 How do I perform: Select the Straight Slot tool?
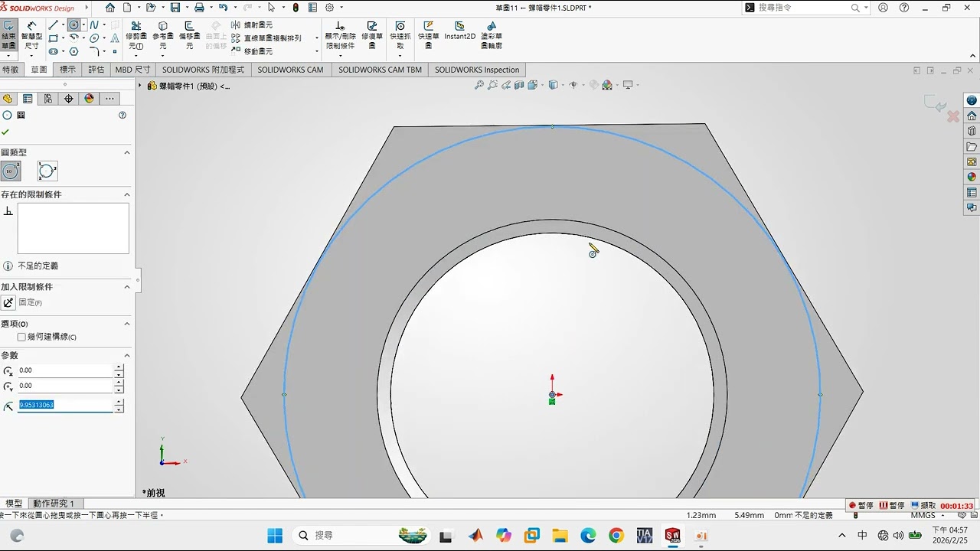[x=53, y=51]
